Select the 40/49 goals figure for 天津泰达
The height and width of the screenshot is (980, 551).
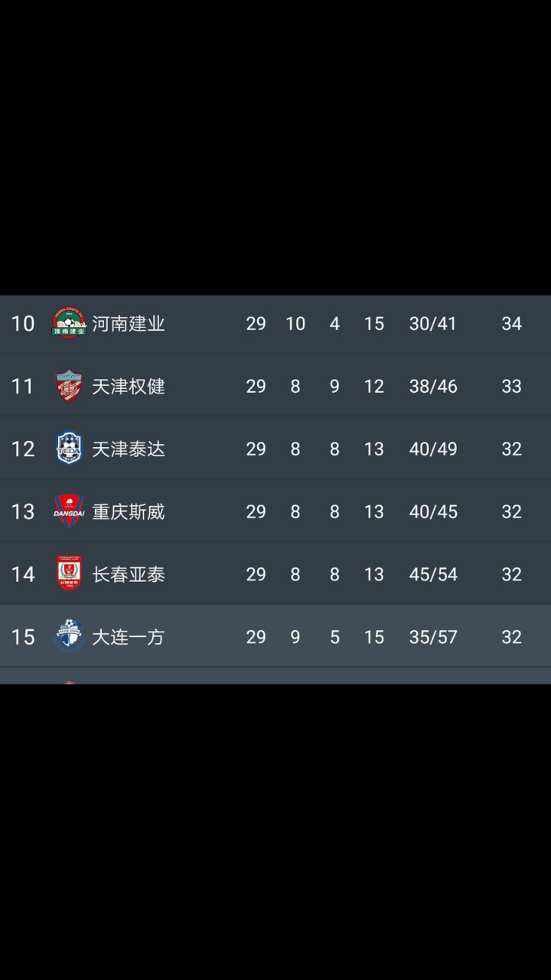click(433, 449)
